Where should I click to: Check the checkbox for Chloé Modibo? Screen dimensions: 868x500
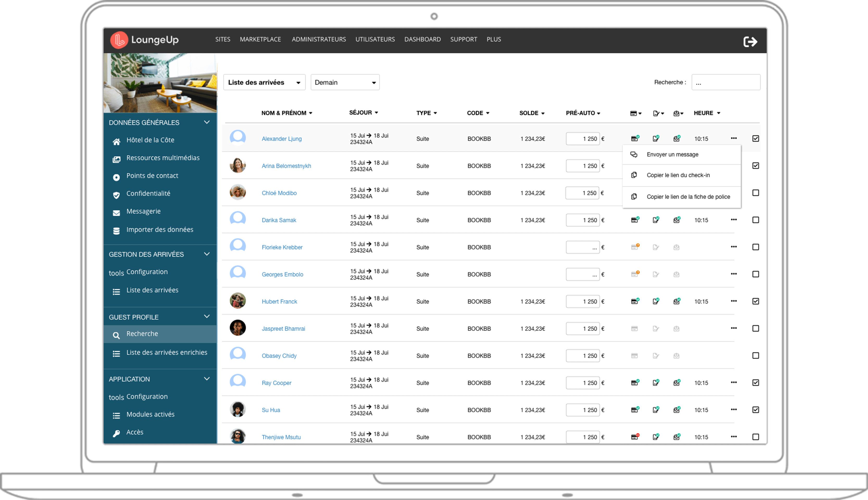(755, 193)
